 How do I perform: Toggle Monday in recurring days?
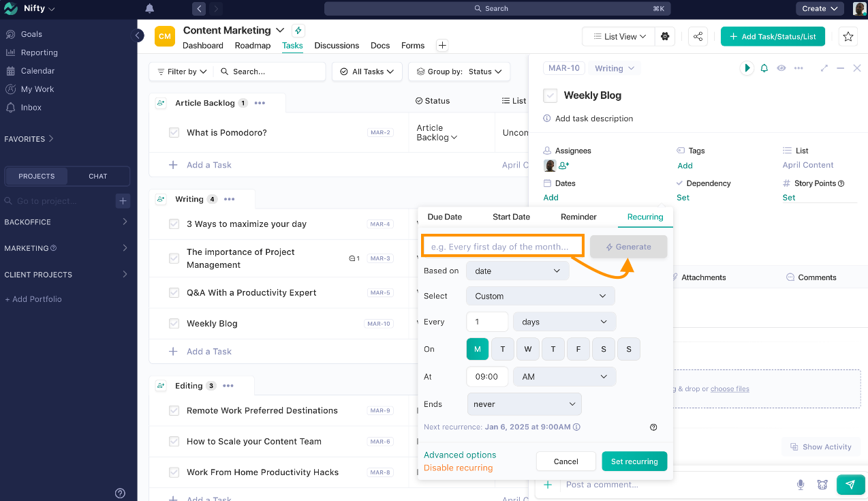tap(478, 349)
